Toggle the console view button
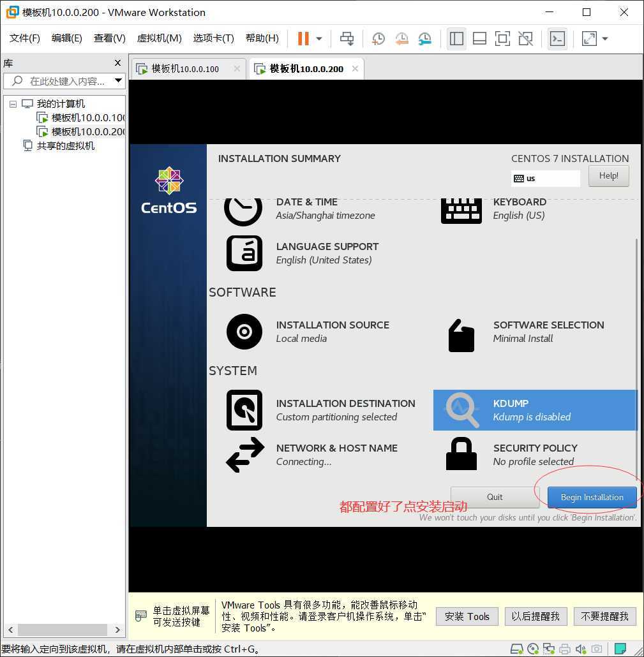Viewport: 644px width, 657px height. (557, 38)
